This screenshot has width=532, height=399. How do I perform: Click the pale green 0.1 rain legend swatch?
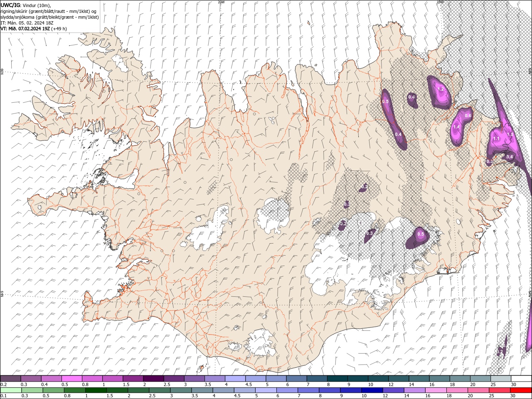10,390
